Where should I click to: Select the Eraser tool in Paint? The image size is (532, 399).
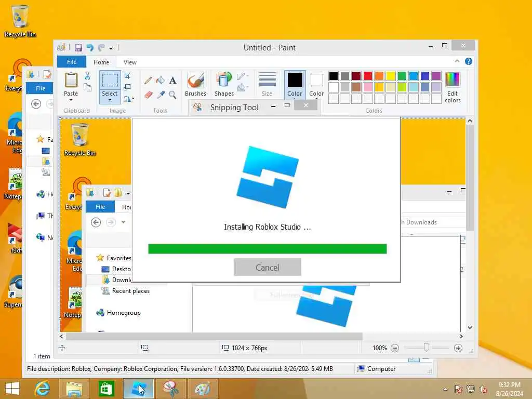click(148, 95)
